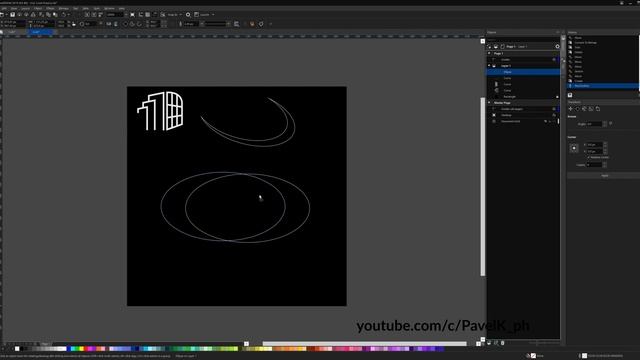The height and width of the screenshot is (360, 640).
Task: Open the Objects docker gear settings icon
Action: click(557, 47)
